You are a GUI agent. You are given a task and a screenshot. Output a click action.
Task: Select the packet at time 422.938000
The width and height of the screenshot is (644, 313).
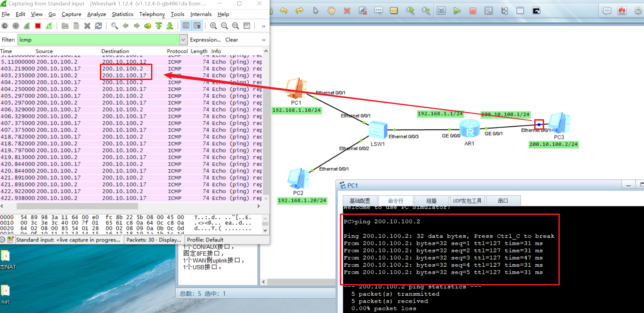click(131, 198)
